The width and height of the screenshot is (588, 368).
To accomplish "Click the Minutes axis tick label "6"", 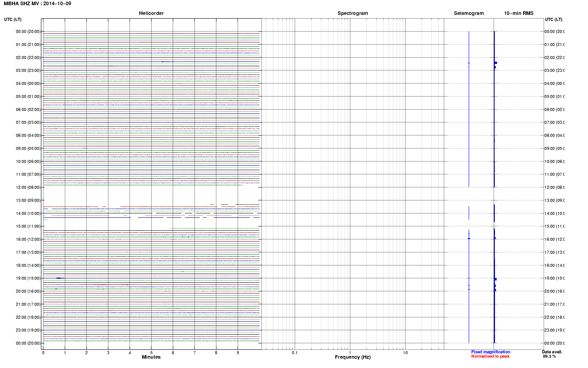I will pos(173,353).
